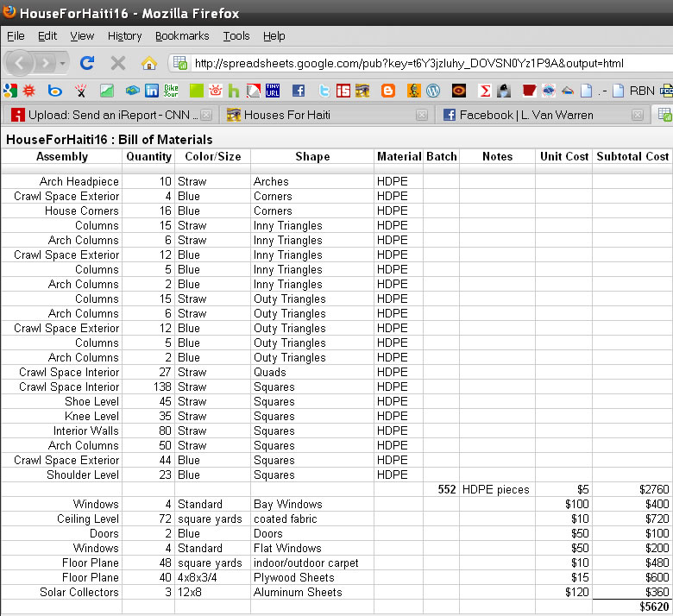This screenshot has width=673, height=616.
Task: Close the Houses For Haiti tab
Action: tap(422, 115)
